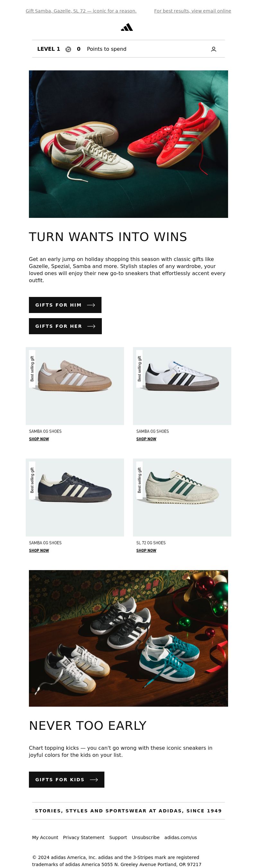Select the SL 72 OG green-striped shoe image
The width and height of the screenshot is (257, 868).
click(182, 497)
